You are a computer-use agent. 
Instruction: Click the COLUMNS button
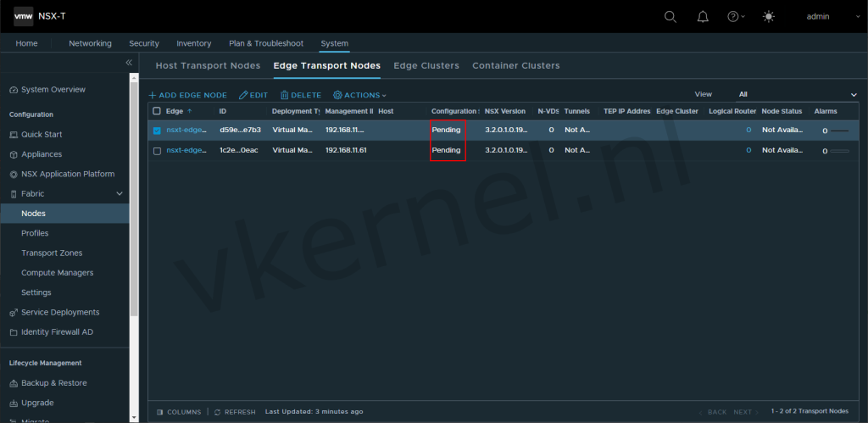[x=180, y=412]
